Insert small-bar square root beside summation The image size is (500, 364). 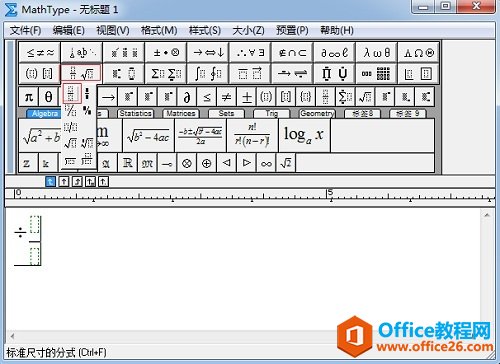[x=365, y=97]
